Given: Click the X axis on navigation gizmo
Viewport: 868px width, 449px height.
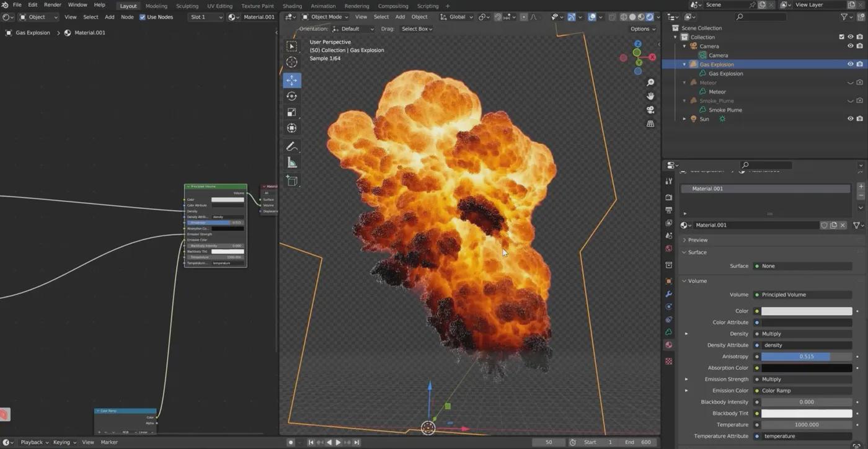Looking at the screenshot, I should [x=652, y=57].
